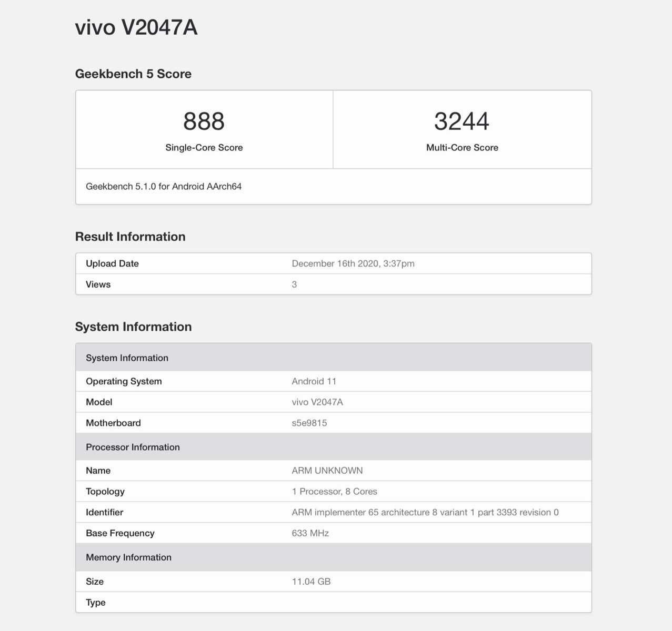Image resolution: width=672 pixels, height=631 pixels.
Task: Click the Processor Information section header
Action: [x=133, y=447]
